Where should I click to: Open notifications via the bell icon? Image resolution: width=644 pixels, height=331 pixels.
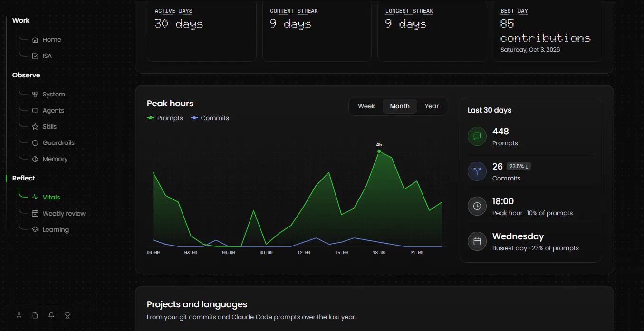[x=51, y=315]
